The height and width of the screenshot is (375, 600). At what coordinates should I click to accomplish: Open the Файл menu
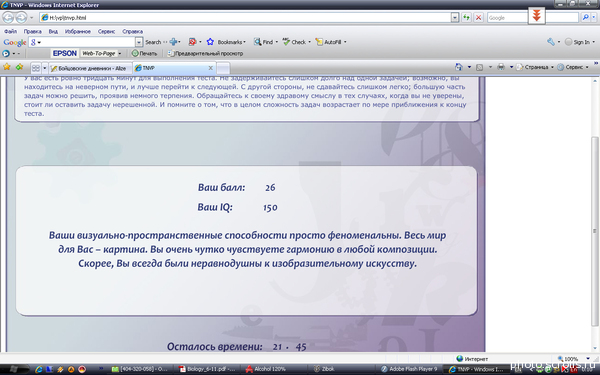(10, 31)
